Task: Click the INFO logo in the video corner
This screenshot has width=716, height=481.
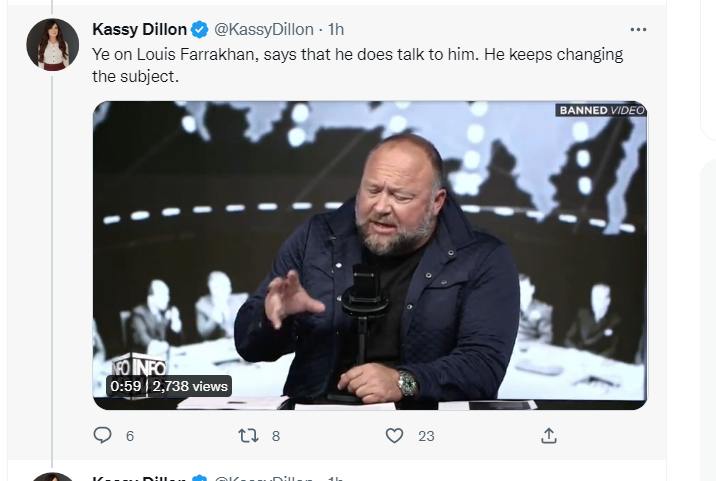Action: (139, 365)
